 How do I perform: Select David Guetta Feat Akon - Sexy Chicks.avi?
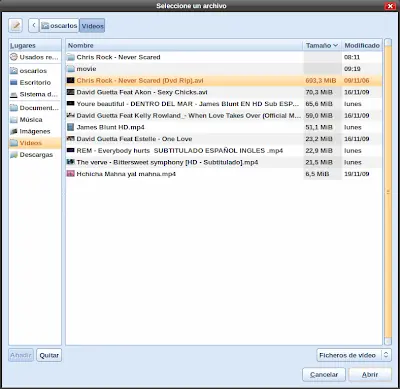pos(224,92)
